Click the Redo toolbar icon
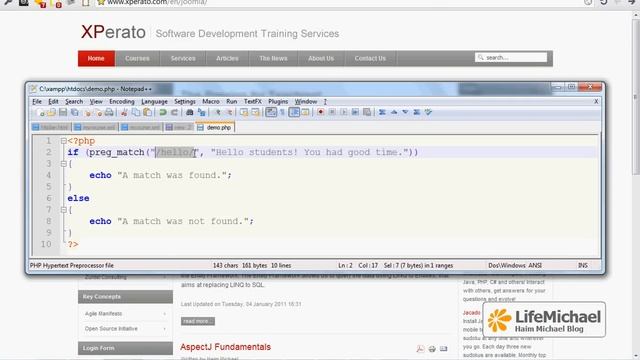The image size is (640, 360). (x=174, y=112)
